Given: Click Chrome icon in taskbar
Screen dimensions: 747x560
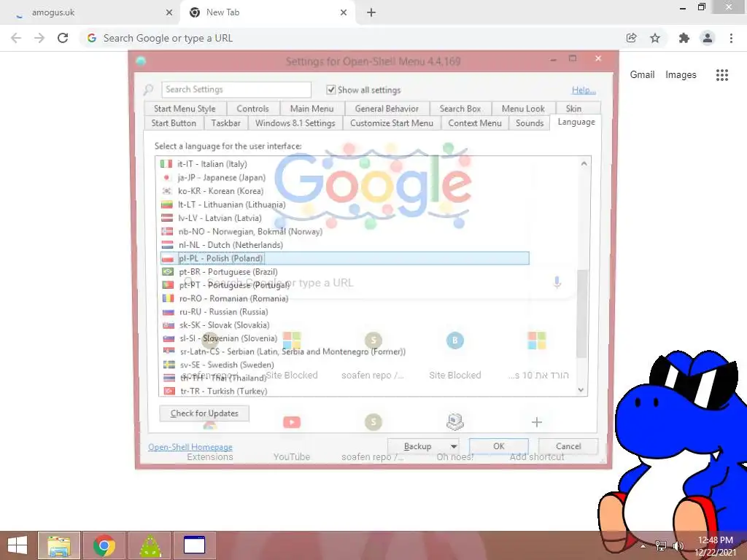Looking at the screenshot, I should [x=104, y=545].
